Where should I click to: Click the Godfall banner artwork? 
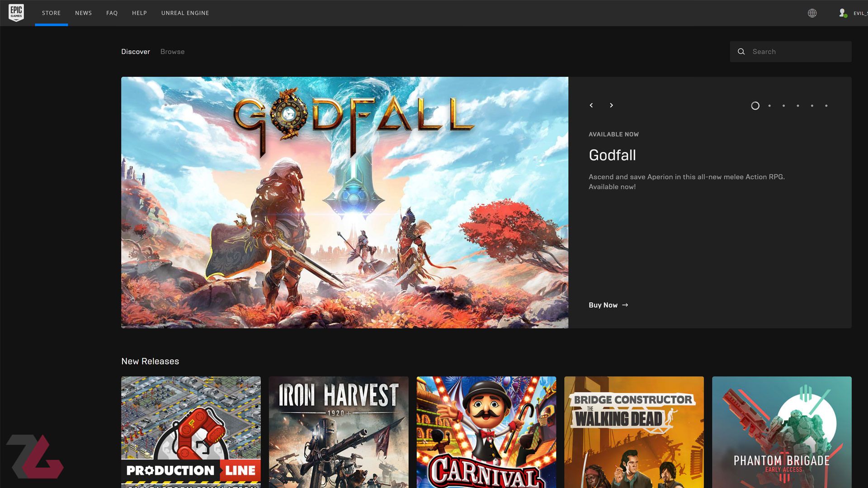click(x=344, y=202)
